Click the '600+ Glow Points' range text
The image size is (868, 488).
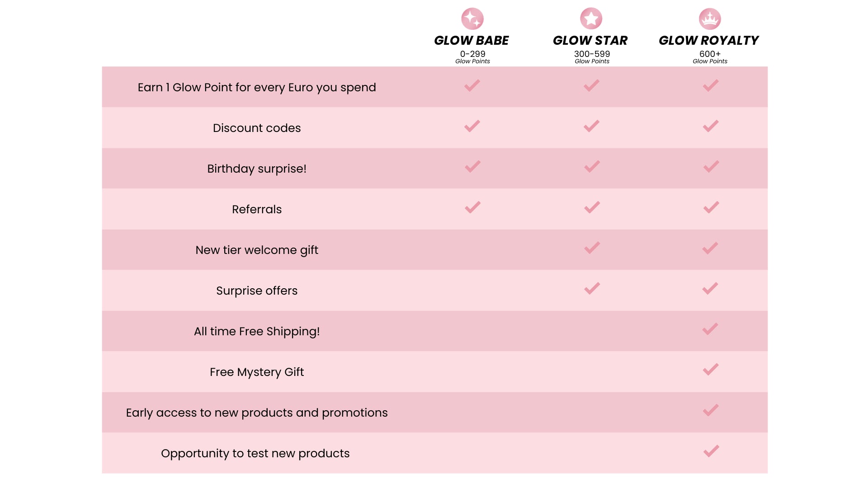pos(710,57)
